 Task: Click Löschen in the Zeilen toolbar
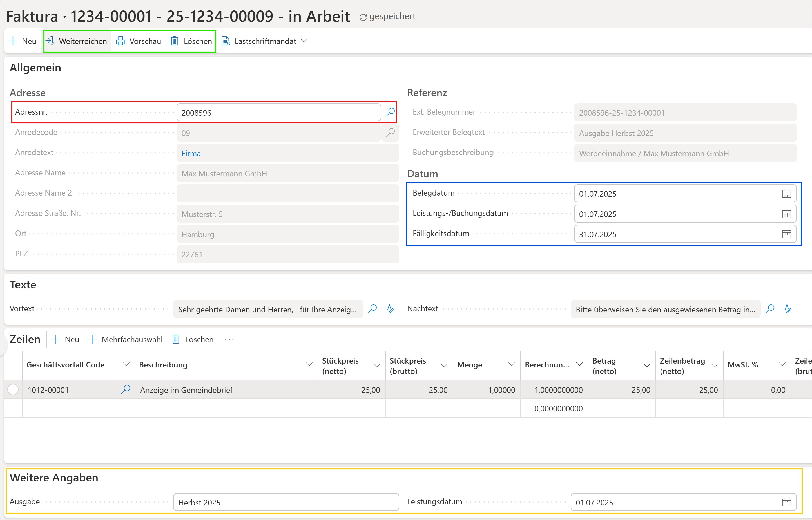tap(193, 339)
